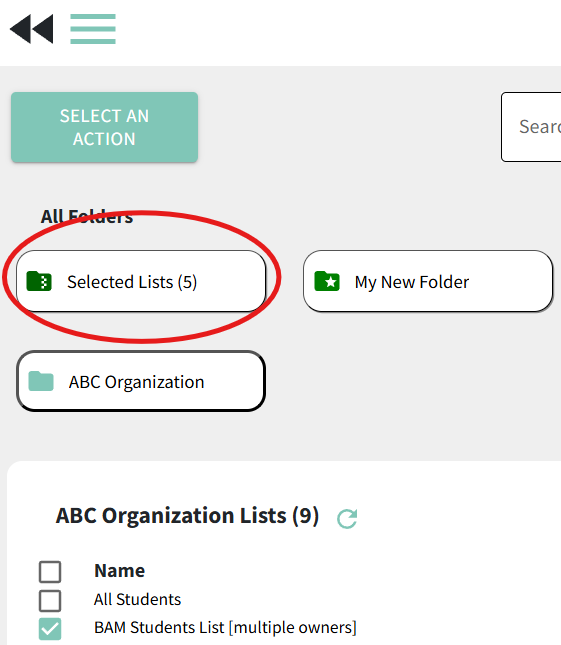Click the Selected Lists zipped folder icon

pyautogui.click(x=39, y=281)
